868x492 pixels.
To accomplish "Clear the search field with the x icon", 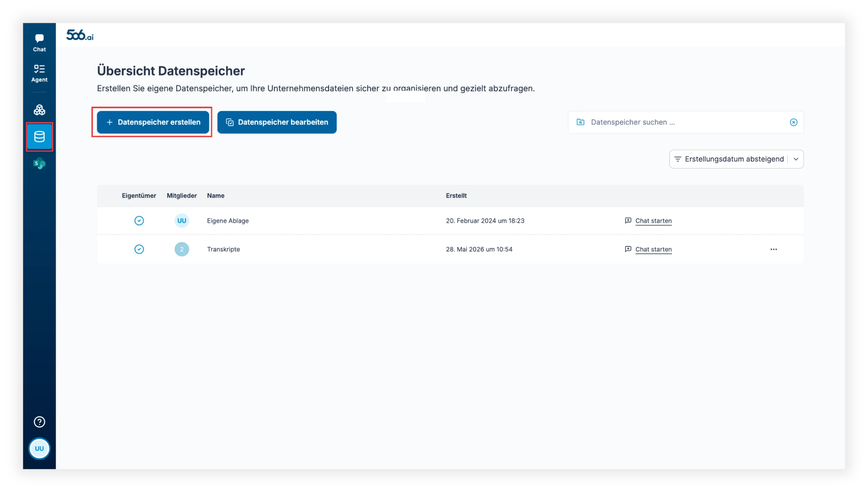I will 793,122.
